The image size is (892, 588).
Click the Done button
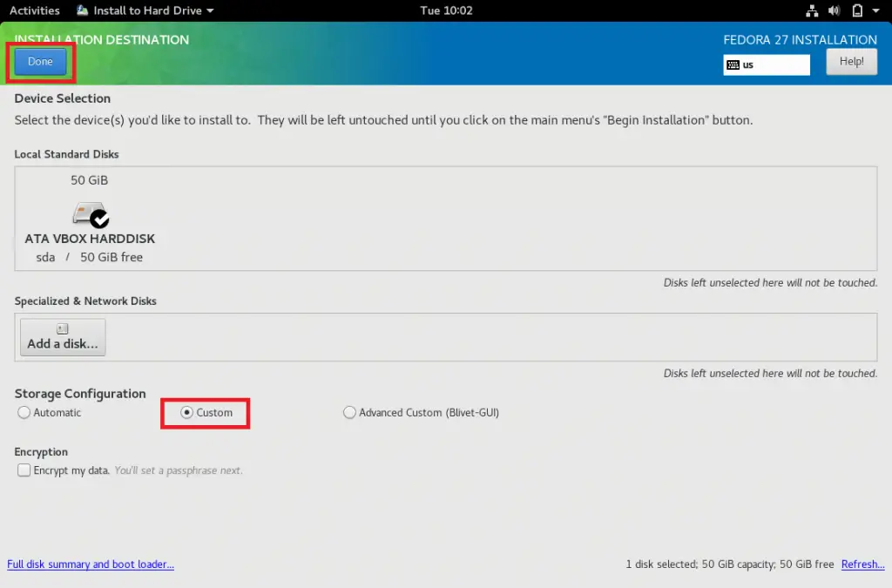coord(40,62)
